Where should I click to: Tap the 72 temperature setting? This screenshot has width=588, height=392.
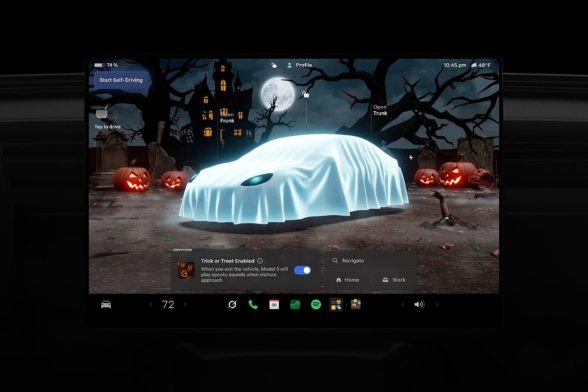point(168,305)
